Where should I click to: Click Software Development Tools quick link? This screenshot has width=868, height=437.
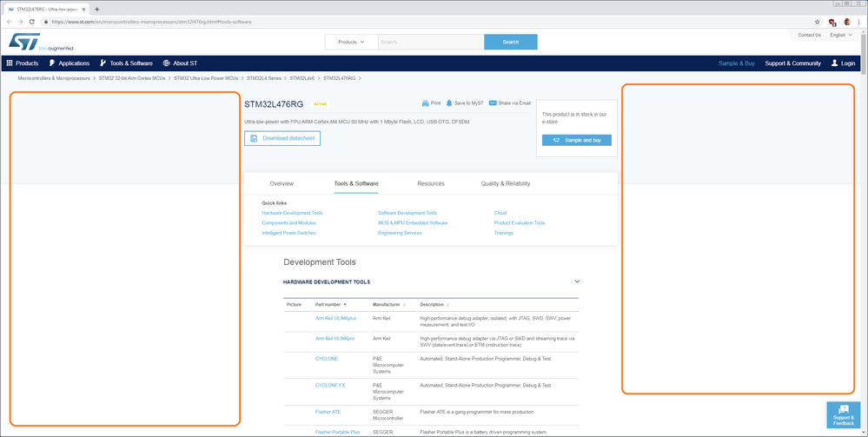tap(407, 213)
